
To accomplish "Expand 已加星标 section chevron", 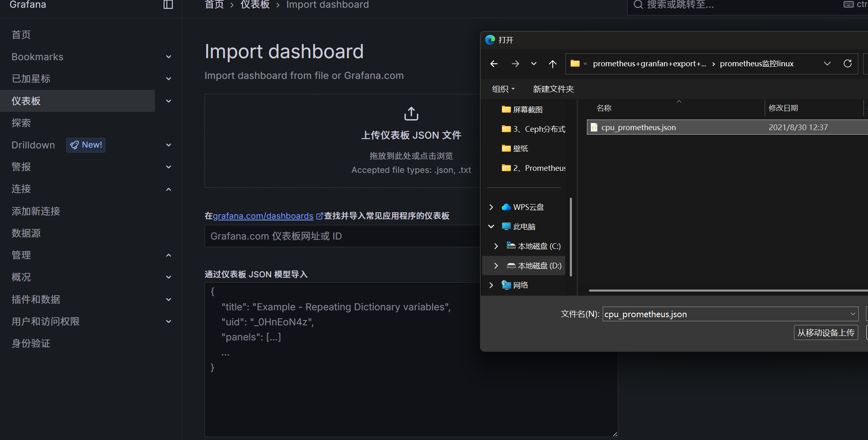I will pos(168,79).
